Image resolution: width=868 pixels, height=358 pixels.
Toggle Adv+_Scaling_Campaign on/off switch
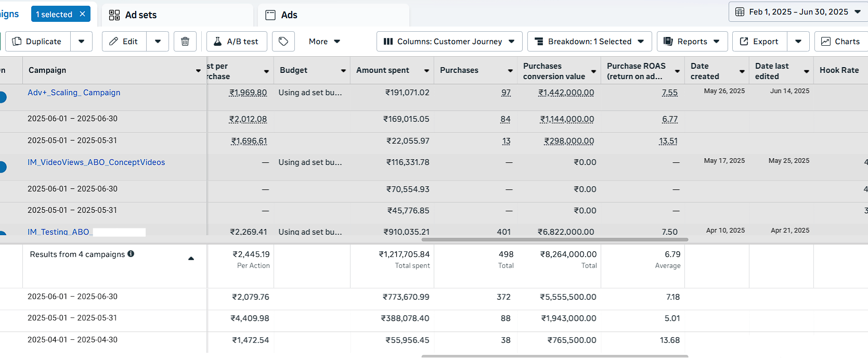coord(2,97)
